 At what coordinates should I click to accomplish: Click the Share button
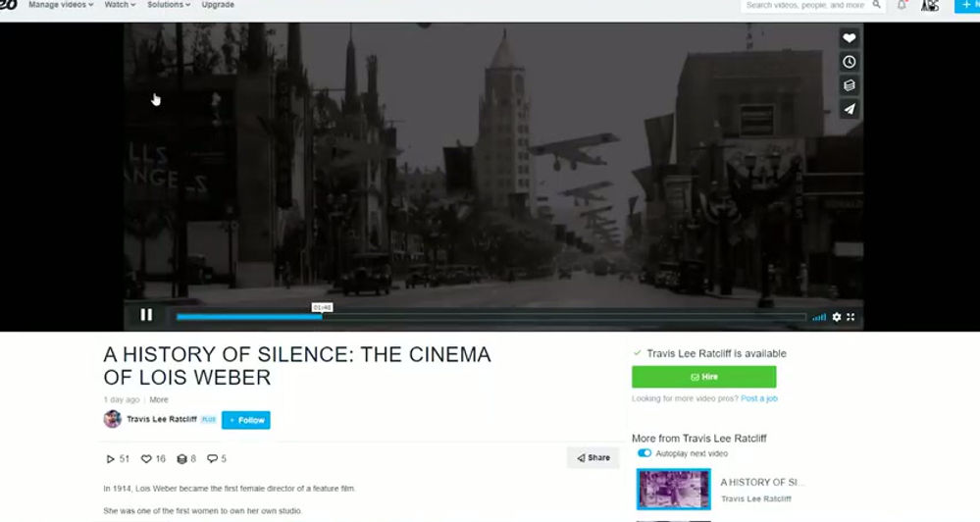coord(593,457)
